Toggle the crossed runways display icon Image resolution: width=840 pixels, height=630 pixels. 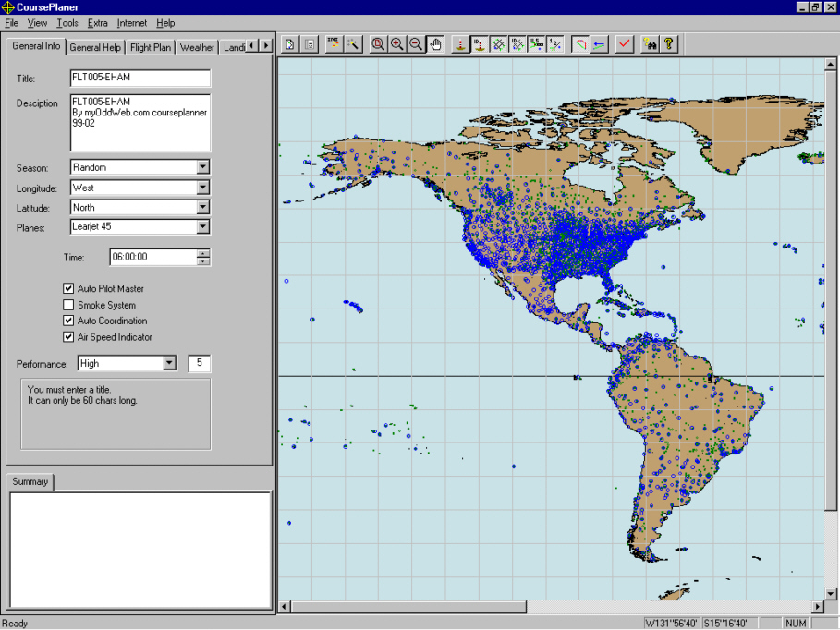tap(499, 44)
